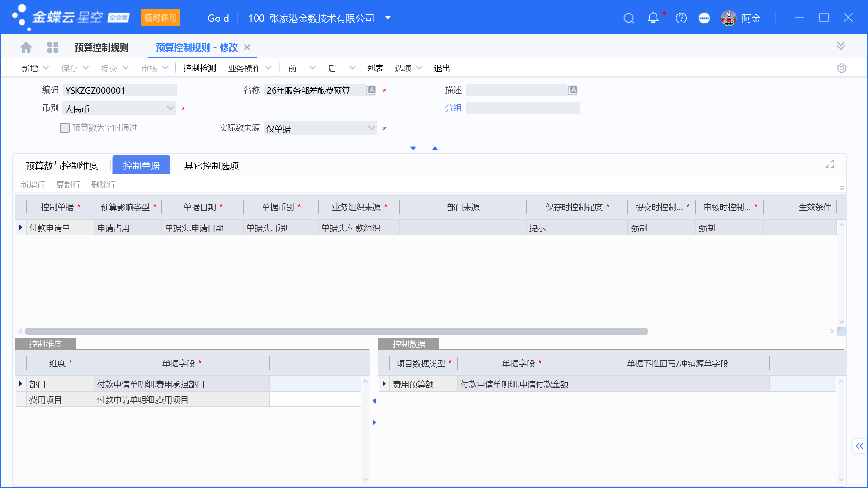Click the 控制数据 panel header

tap(409, 344)
